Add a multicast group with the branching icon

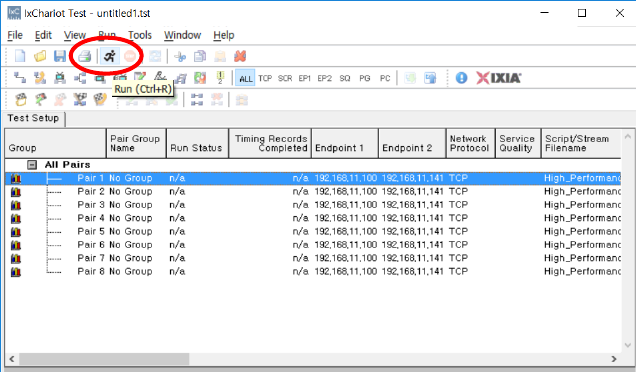point(80,77)
